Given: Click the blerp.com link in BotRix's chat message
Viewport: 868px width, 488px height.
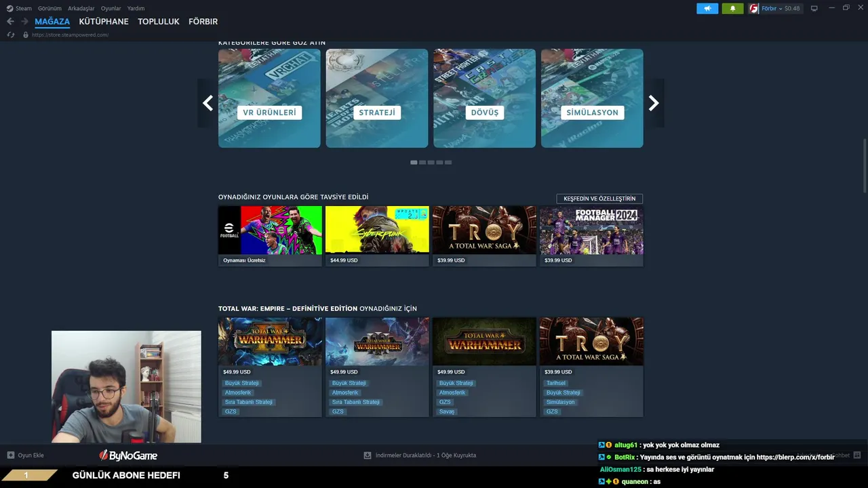Looking at the screenshot, I should [795, 457].
